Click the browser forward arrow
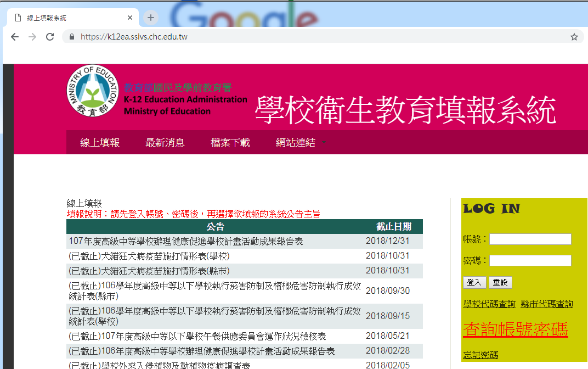The image size is (588, 369). (32, 37)
